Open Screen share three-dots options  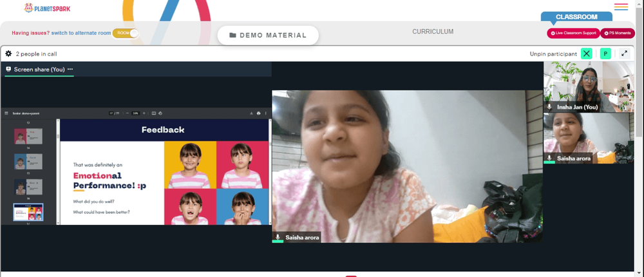tap(70, 69)
